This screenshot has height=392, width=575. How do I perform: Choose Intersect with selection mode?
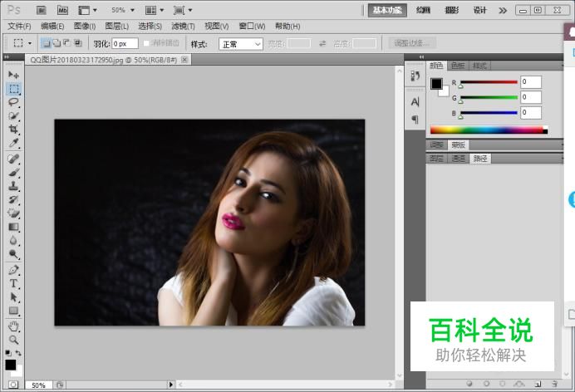click(x=78, y=43)
